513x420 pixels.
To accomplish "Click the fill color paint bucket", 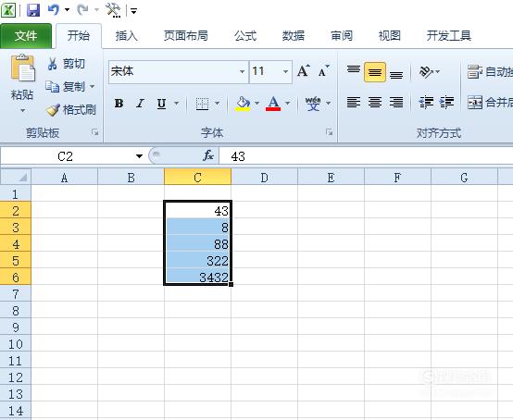I will click(x=243, y=104).
